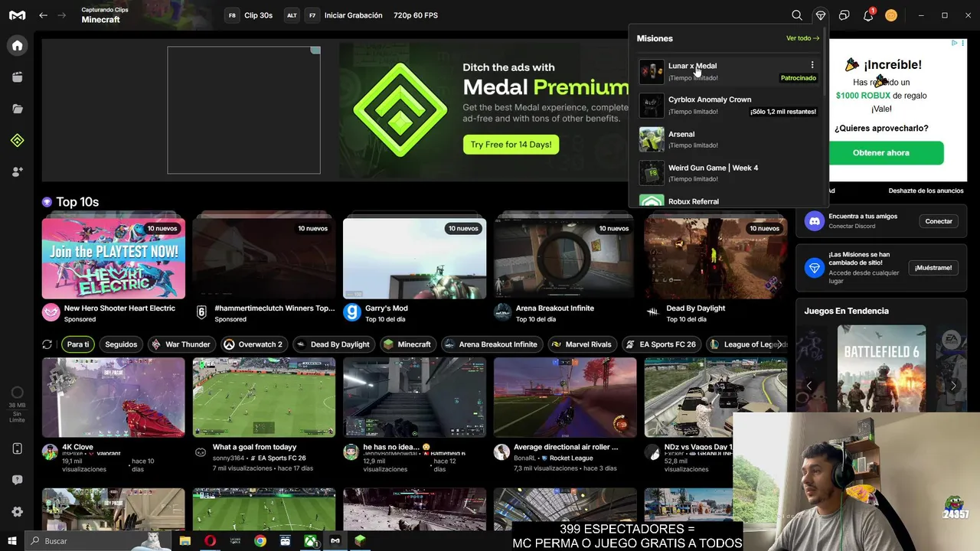
Task: Click the Medal Premium diamond sidebar icon
Action: [x=17, y=140]
